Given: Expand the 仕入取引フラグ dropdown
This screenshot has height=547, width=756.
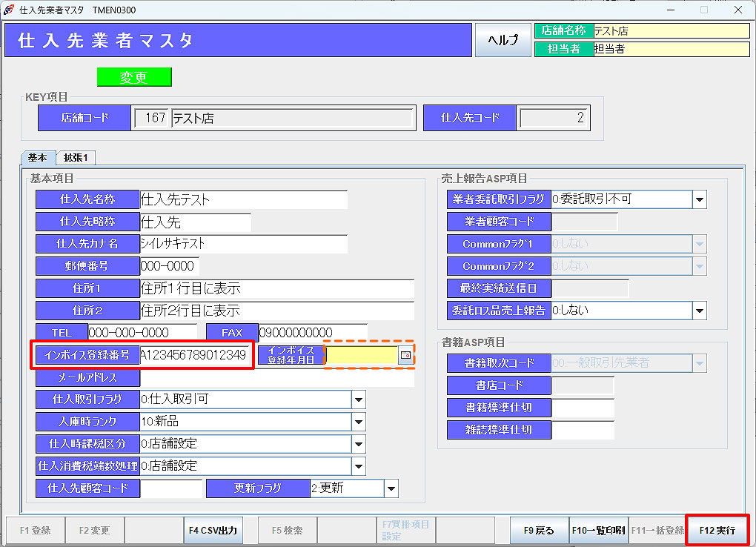Looking at the screenshot, I should 359,400.
